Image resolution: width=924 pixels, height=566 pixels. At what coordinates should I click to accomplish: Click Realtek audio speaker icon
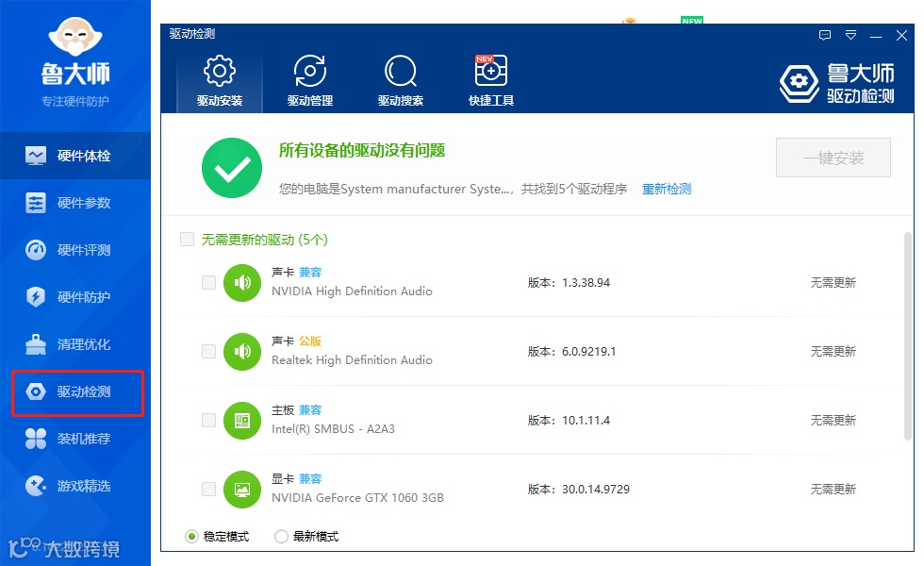pos(242,351)
